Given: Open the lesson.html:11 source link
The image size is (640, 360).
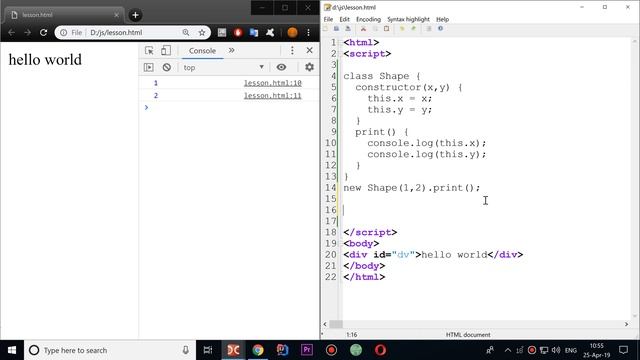Looking at the screenshot, I should tap(273, 96).
